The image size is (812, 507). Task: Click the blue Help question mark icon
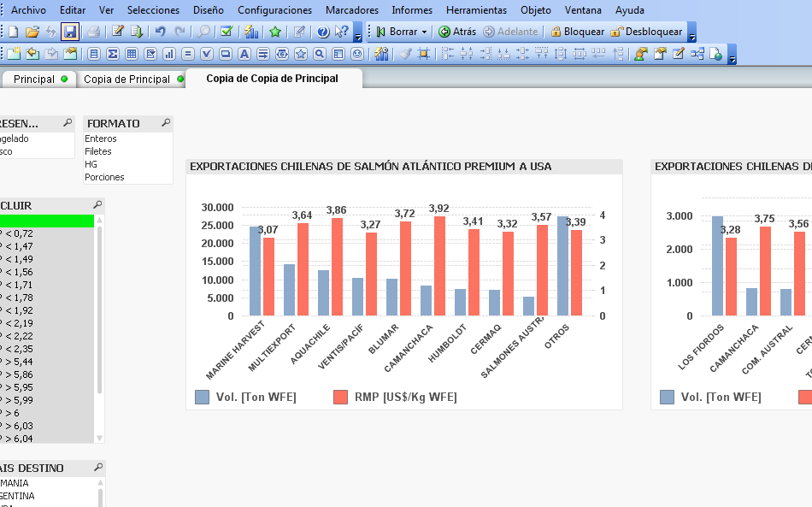pyautogui.click(x=323, y=32)
